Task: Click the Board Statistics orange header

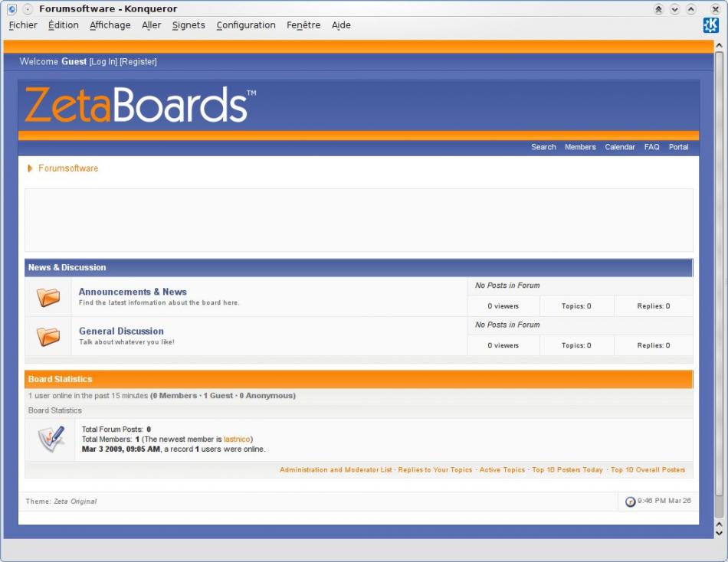Action: point(359,379)
